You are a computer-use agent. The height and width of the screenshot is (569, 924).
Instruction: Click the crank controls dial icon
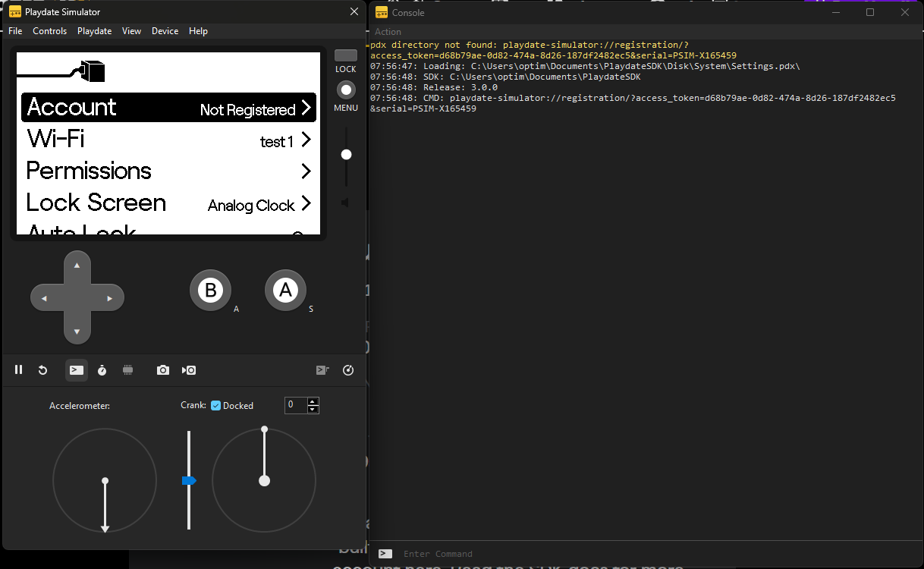point(348,370)
